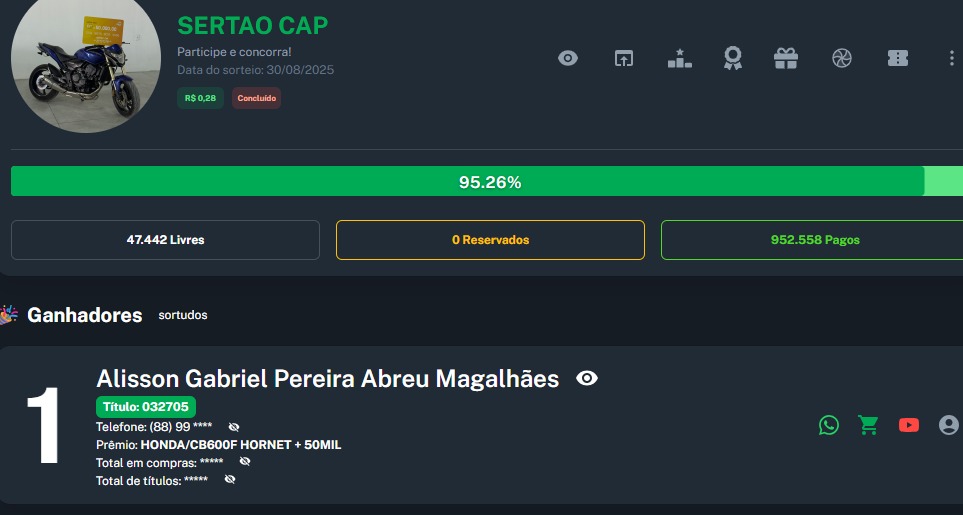Show hidden Total em compras value
The image size is (963, 515).
point(245,462)
